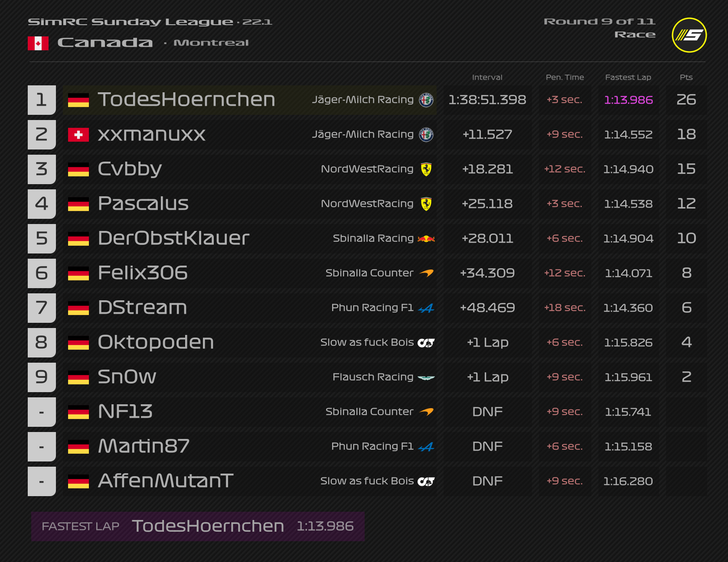728x562 pixels.
Task: Click the Red Bull logo beside DerObstKlauer
Action: pyautogui.click(x=426, y=239)
